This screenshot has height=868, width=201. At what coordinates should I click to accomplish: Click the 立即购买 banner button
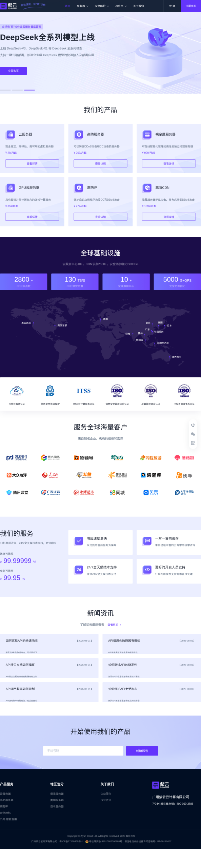click(x=13, y=71)
